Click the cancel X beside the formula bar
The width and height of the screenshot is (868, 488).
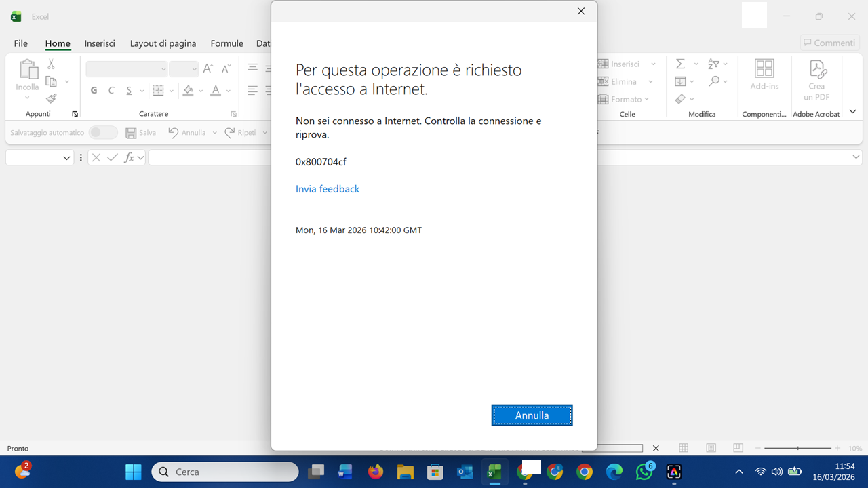tap(96, 157)
